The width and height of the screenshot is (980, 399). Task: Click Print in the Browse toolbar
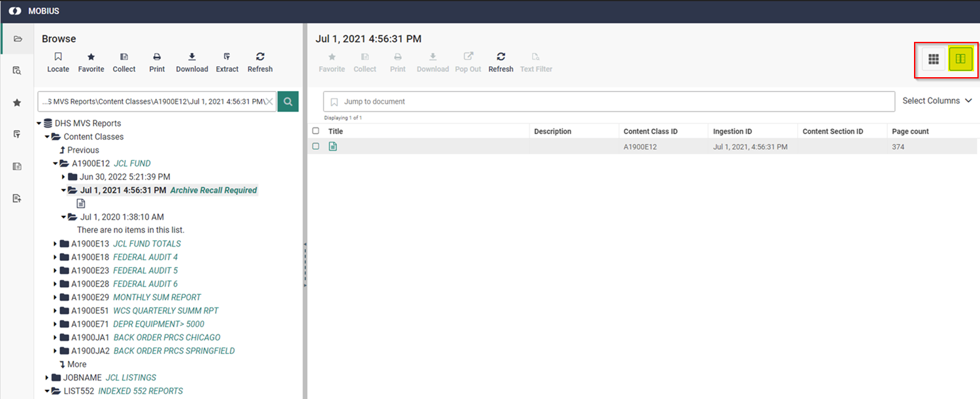coord(157,63)
